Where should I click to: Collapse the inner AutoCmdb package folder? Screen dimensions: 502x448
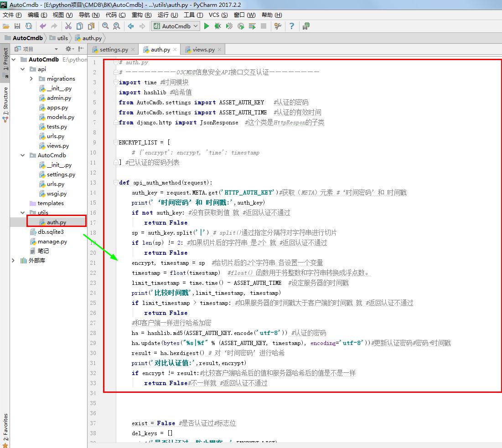tap(23, 155)
